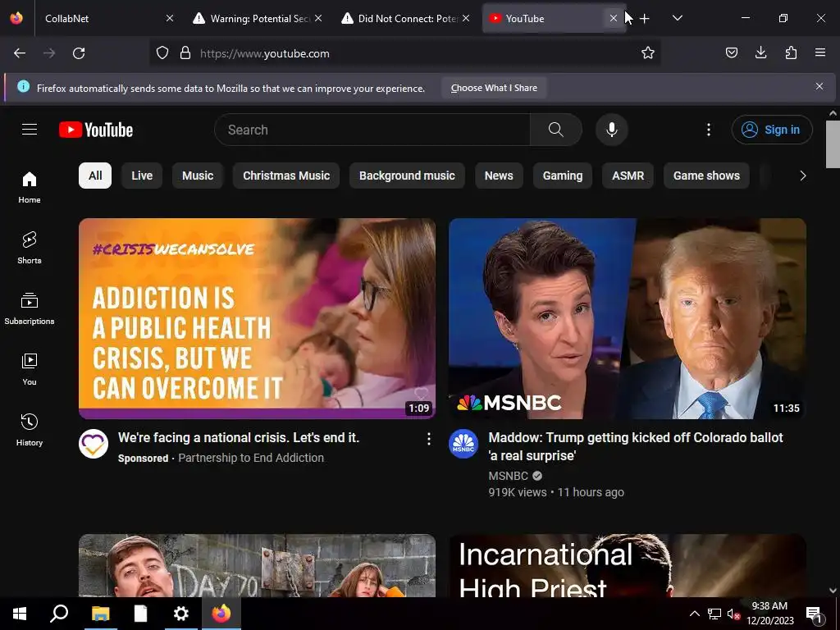Open the YouTube guide hamburger menu

coord(30,130)
